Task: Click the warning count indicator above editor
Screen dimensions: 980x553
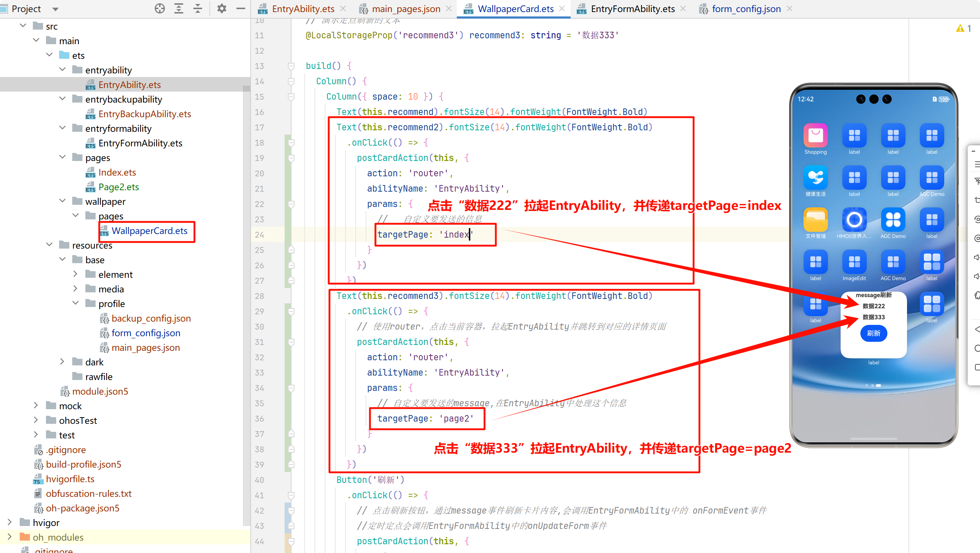Action: pos(963,28)
